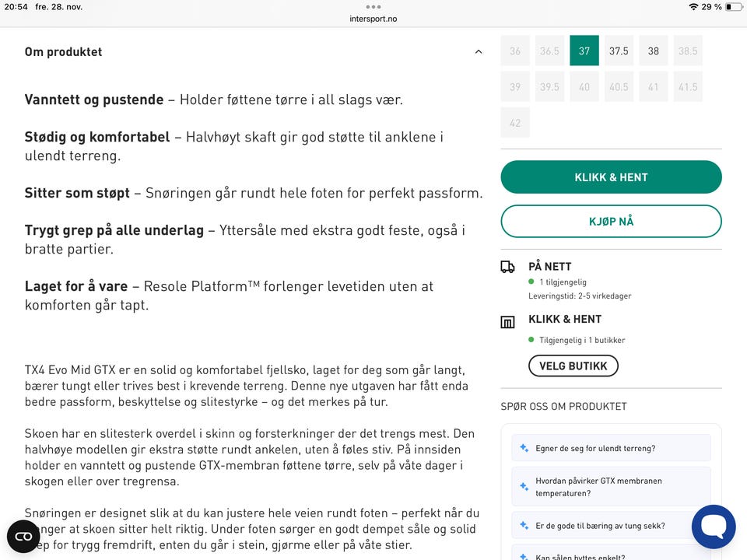
Task: Expand question 'Egner de seg for ulendt terreng?'
Action: pyautogui.click(x=611, y=447)
